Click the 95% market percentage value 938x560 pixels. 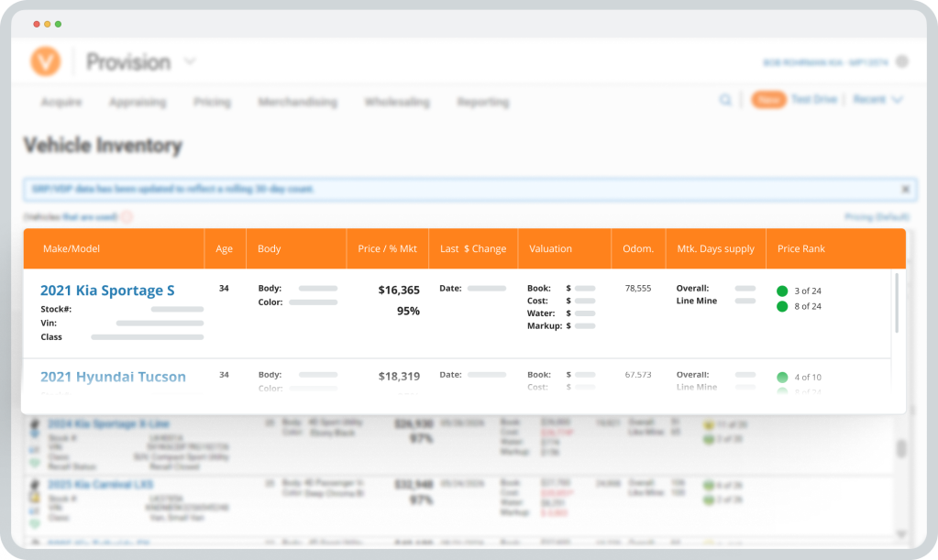point(409,311)
